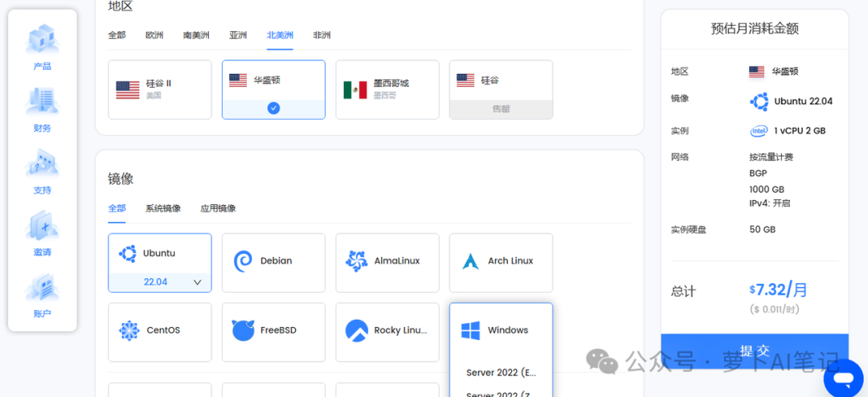Click the 预估月消耗金额 heading

755,28
